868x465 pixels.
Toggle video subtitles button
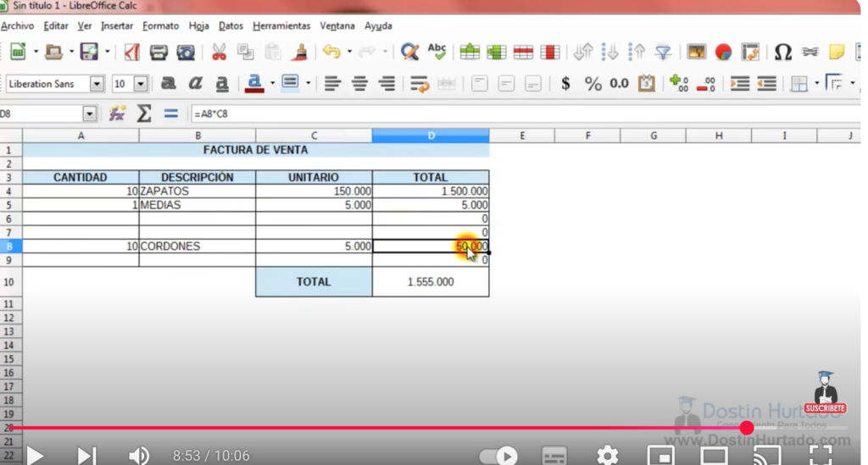pos(554,456)
